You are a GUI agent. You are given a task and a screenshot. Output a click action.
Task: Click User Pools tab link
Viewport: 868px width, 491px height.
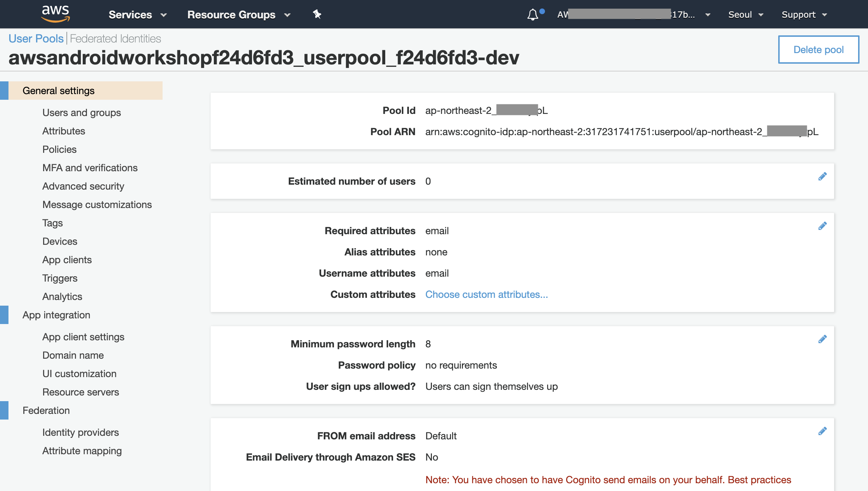35,39
